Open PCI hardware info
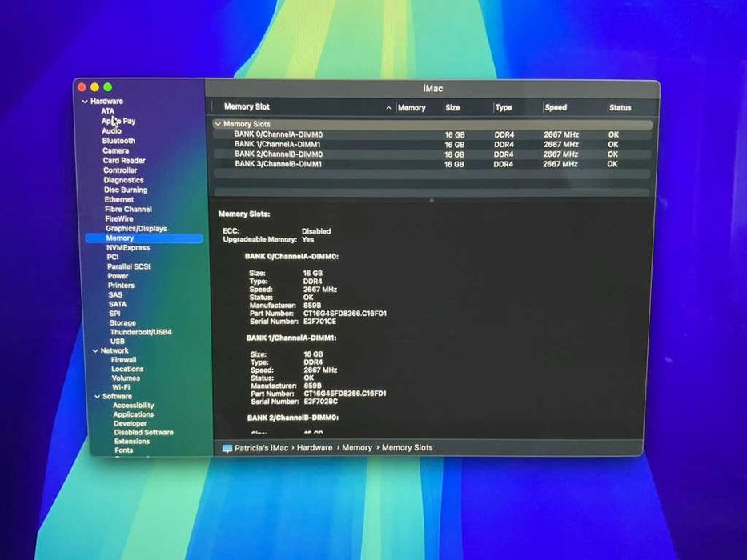This screenshot has height=560, width=747. tap(113, 257)
